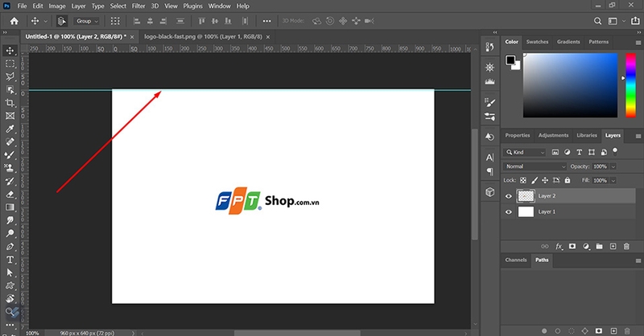Open the Filter menu

point(138,6)
